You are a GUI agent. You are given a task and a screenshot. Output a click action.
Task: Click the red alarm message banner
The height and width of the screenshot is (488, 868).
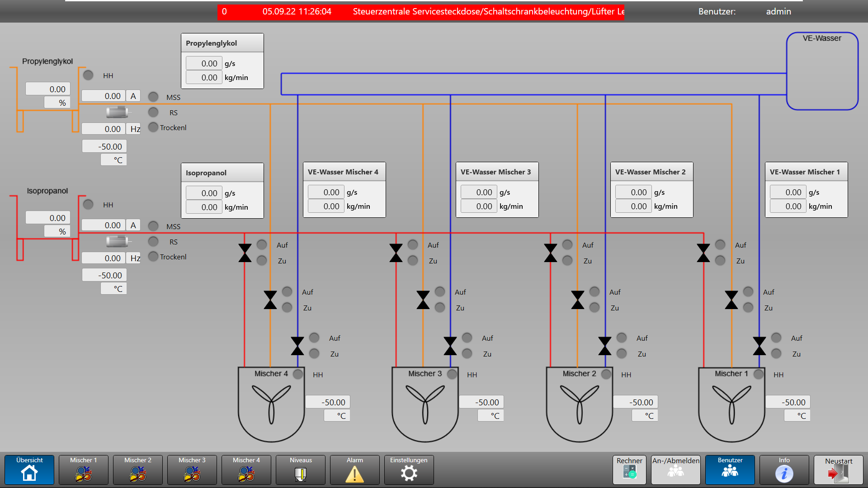(421, 12)
